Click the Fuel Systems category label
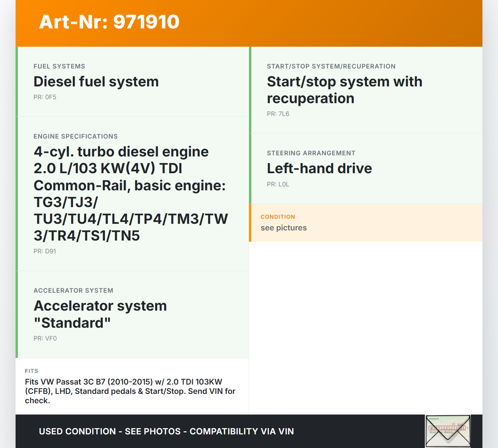 pyautogui.click(x=59, y=67)
